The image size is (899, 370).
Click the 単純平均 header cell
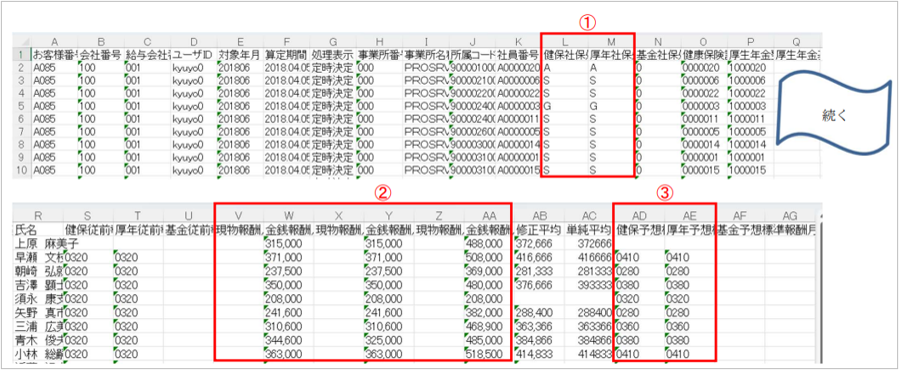click(588, 230)
